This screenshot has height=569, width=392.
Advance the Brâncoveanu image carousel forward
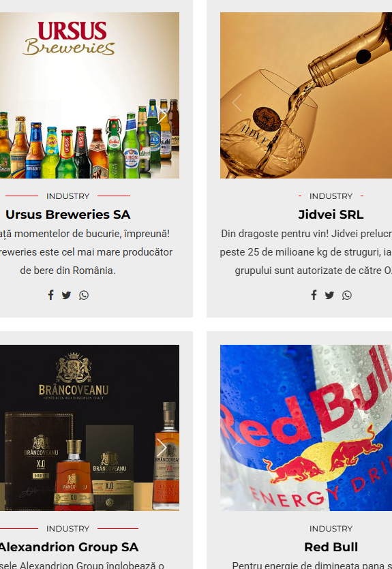click(162, 448)
